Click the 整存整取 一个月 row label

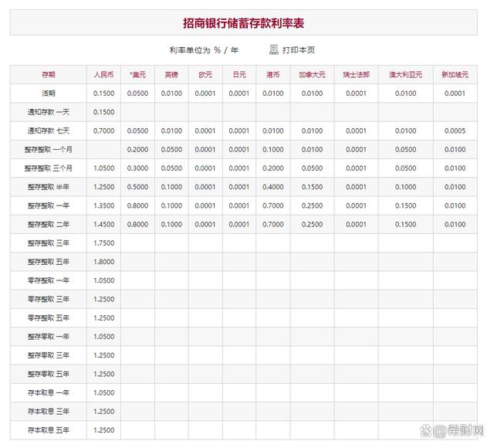[49, 149]
